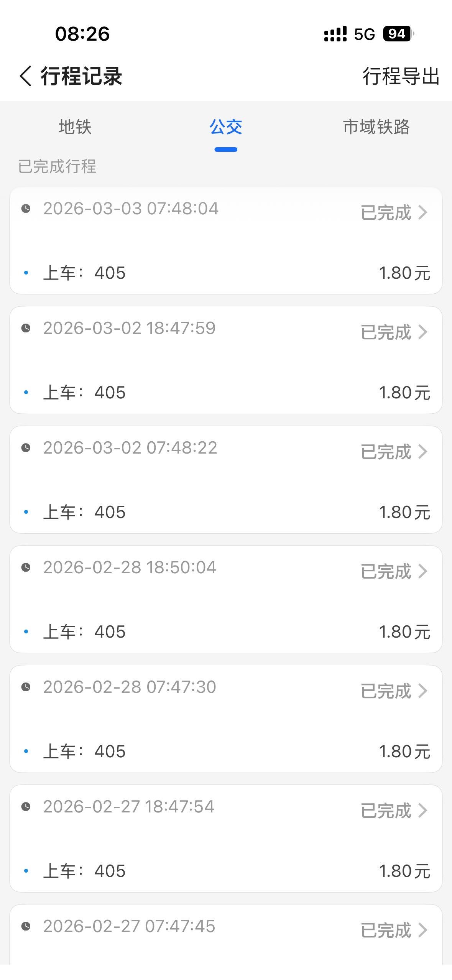Tap clock icon on 2026-03-02 18:47:59 trip

[26, 328]
